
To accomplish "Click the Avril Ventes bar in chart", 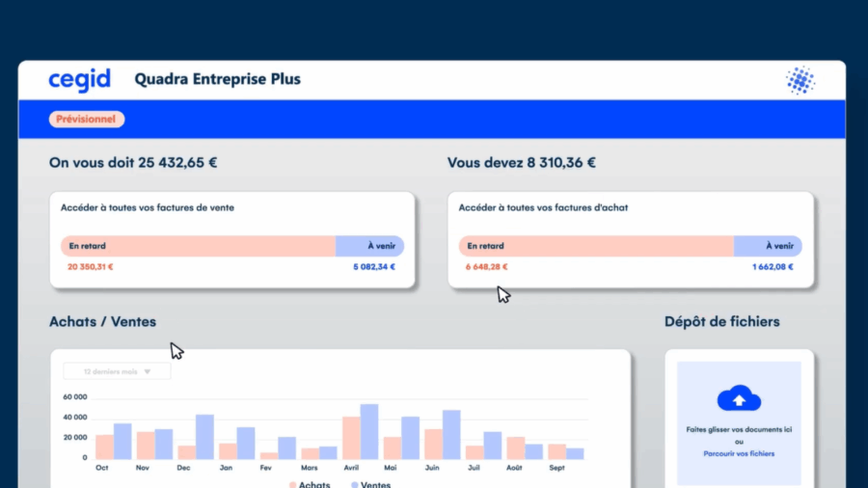I will 369,431.
